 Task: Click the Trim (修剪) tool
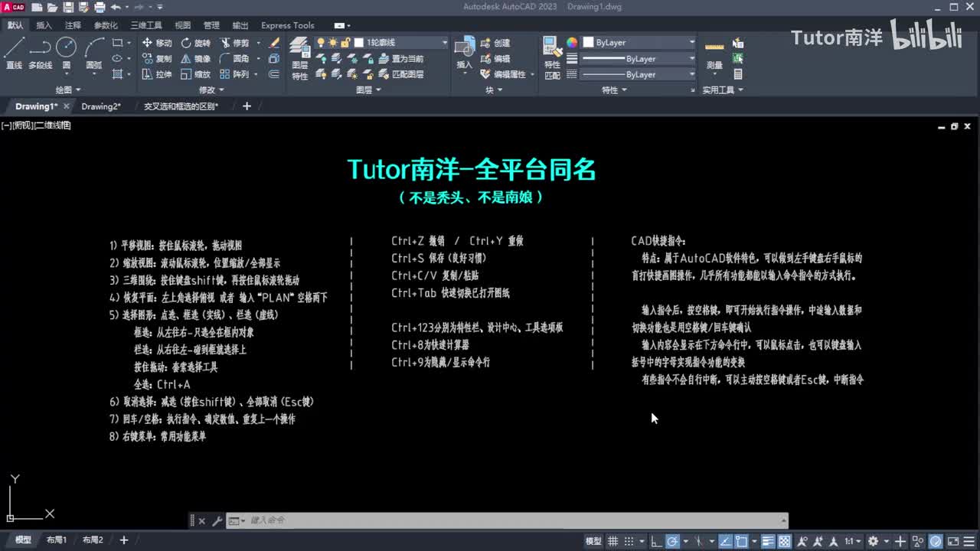pyautogui.click(x=234, y=43)
